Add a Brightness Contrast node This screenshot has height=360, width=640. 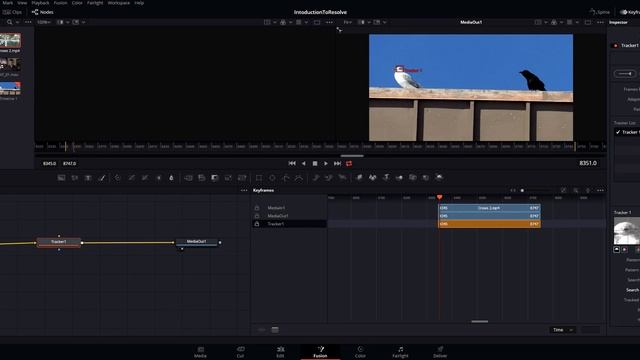[158, 178]
